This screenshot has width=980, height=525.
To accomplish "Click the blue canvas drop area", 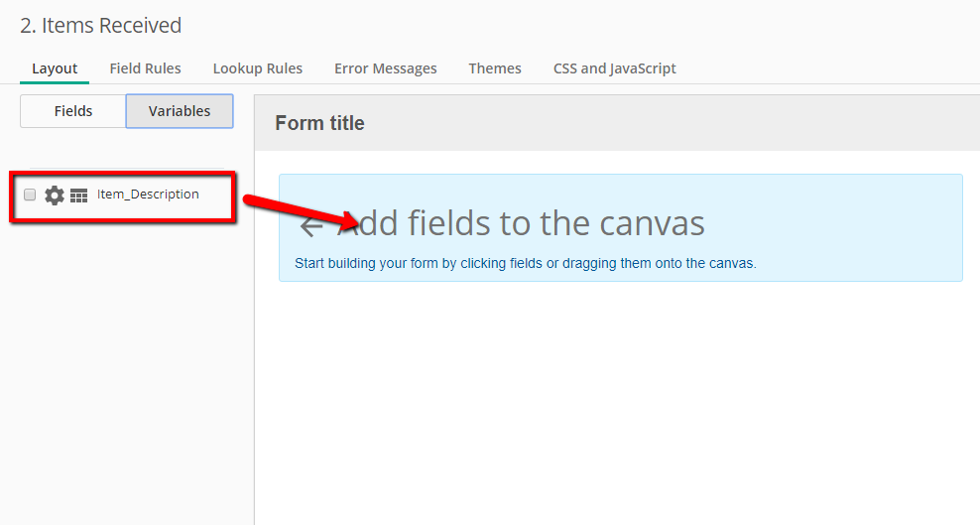I will (x=621, y=227).
